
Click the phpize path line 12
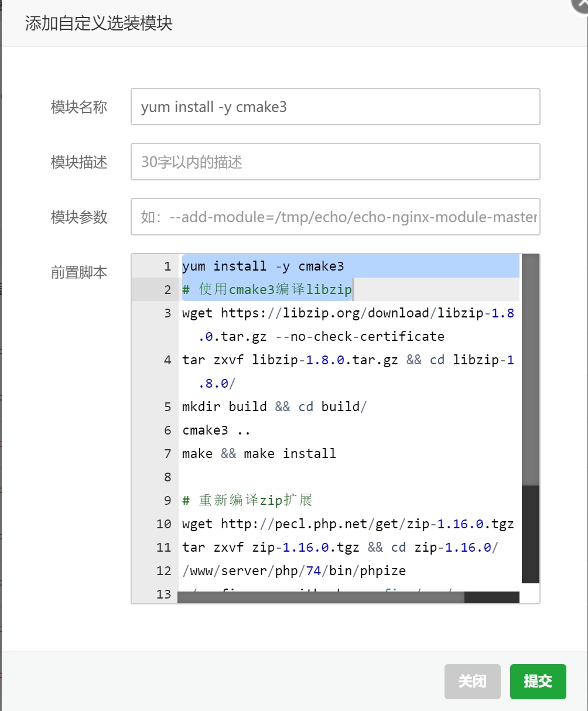tap(293, 571)
